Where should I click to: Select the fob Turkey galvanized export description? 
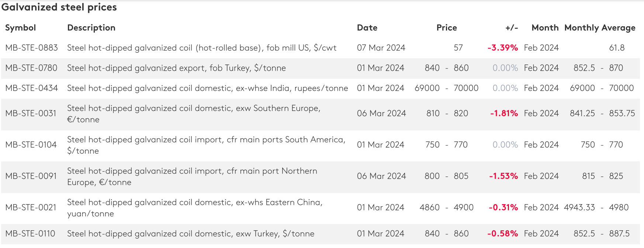[x=176, y=68]
